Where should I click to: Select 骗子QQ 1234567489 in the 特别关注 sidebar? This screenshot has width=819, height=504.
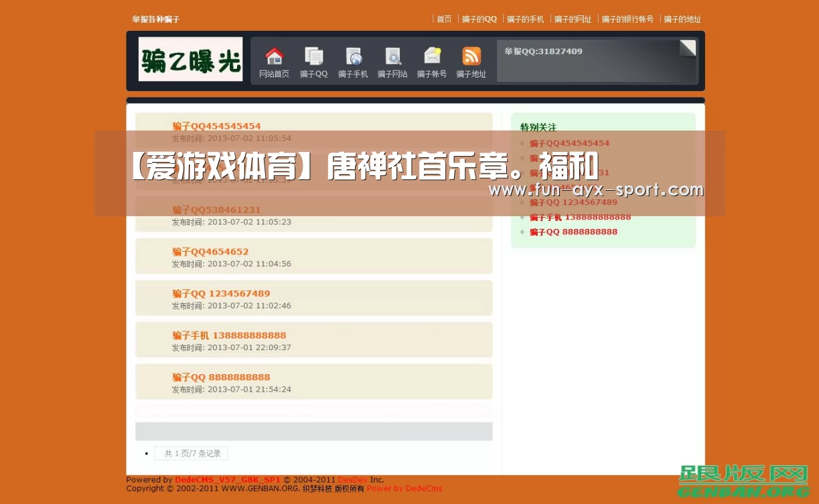click(574, 202)
